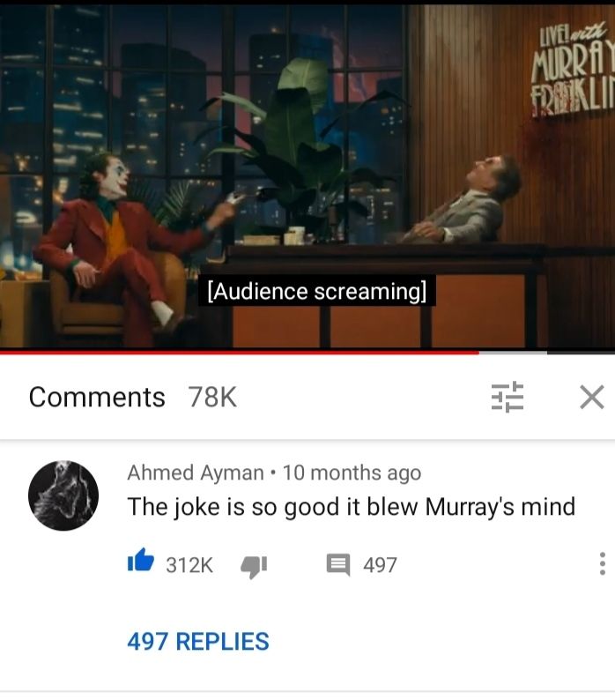
Task: Tap the video player frame
Action: pos(307,176)
